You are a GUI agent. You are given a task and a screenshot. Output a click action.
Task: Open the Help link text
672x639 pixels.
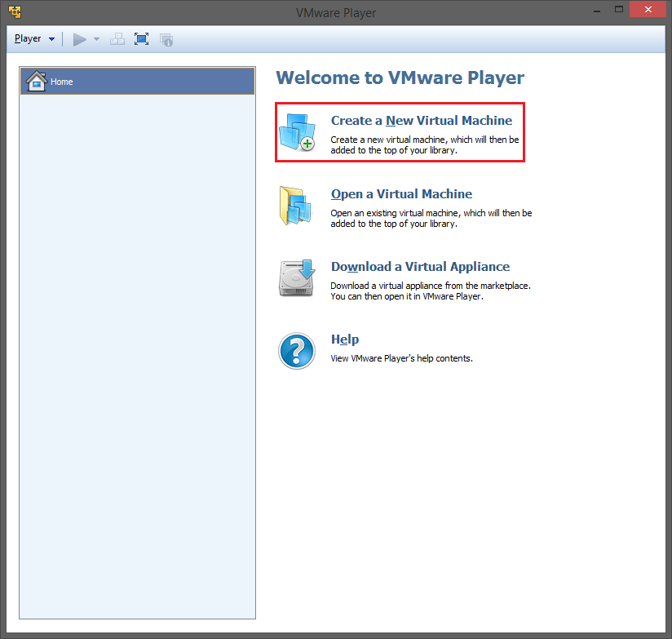tap(344, 339)
